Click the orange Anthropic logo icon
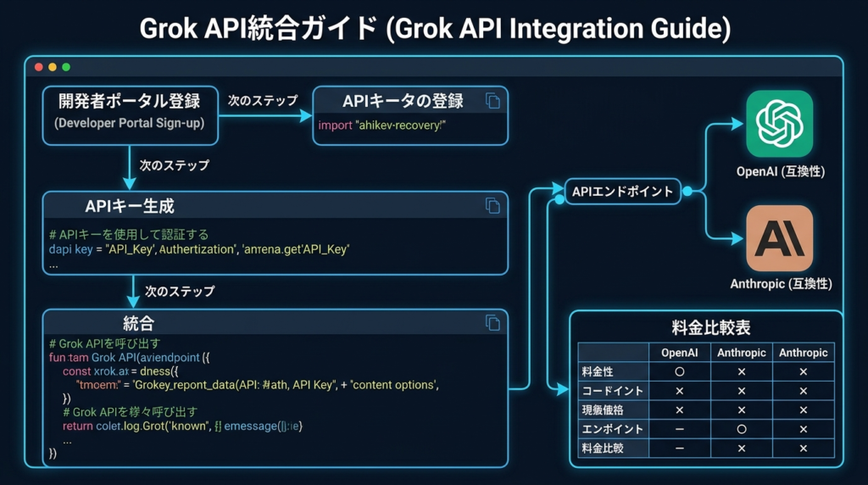 [x=779, y=238]
